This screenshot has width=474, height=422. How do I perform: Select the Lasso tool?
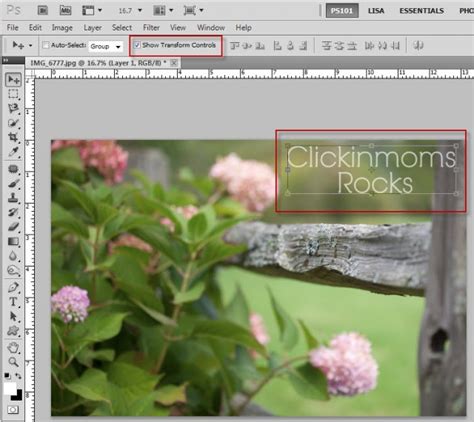[x=13, y=109]
